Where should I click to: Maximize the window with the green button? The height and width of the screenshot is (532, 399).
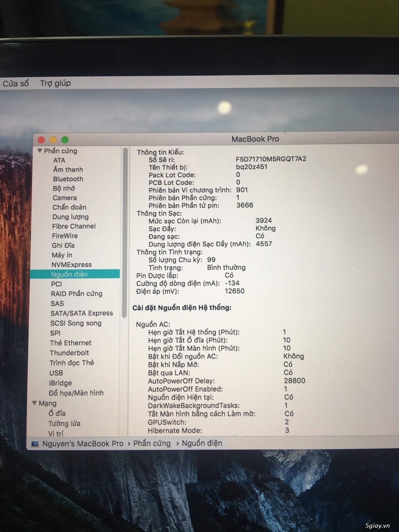65,140
